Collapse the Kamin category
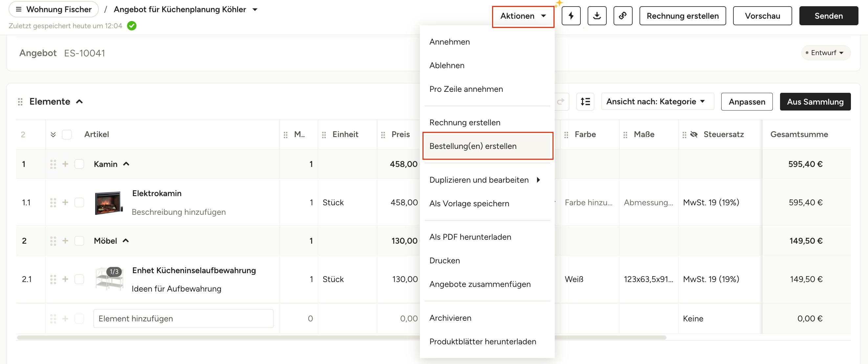The image size is (868, 364). tap(126, 164)
